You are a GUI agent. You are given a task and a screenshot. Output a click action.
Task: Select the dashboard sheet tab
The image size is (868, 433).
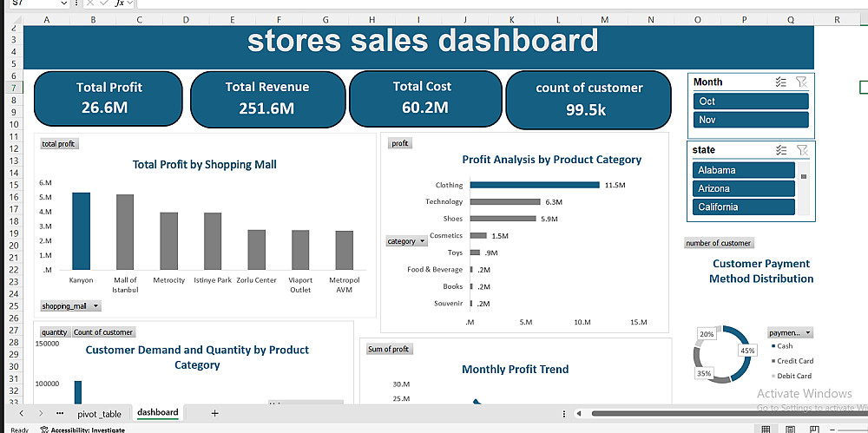click(x=158, y=412)
